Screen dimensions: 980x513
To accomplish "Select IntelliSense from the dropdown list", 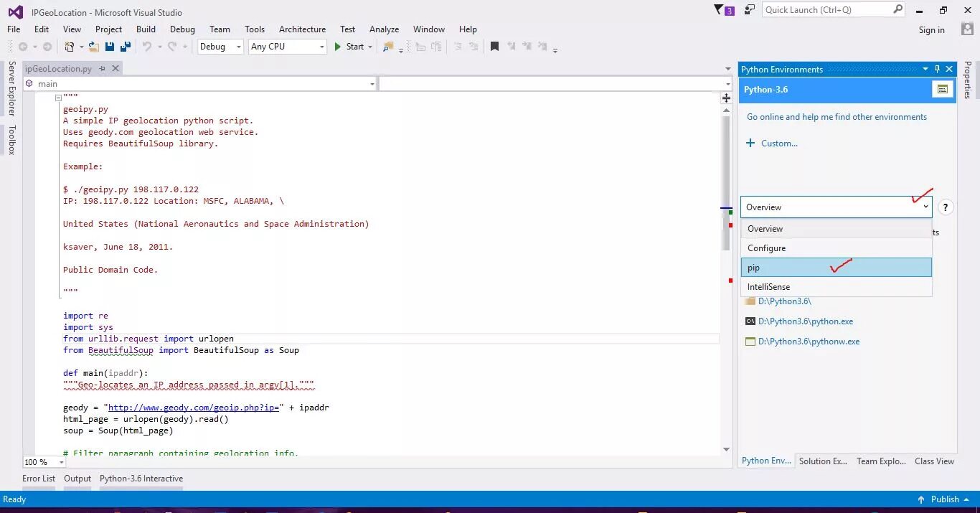I will pyautogui.click(x=836, y=287).
